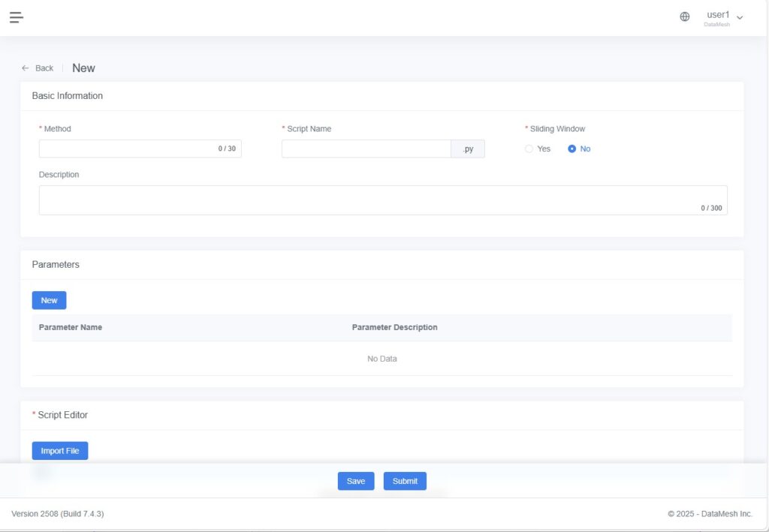
Task: Save the new script
Action: [356, 481]
